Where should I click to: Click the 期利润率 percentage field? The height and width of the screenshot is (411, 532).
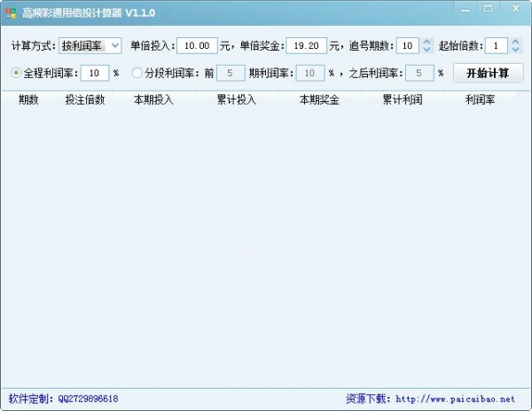(x=310, y=73)
